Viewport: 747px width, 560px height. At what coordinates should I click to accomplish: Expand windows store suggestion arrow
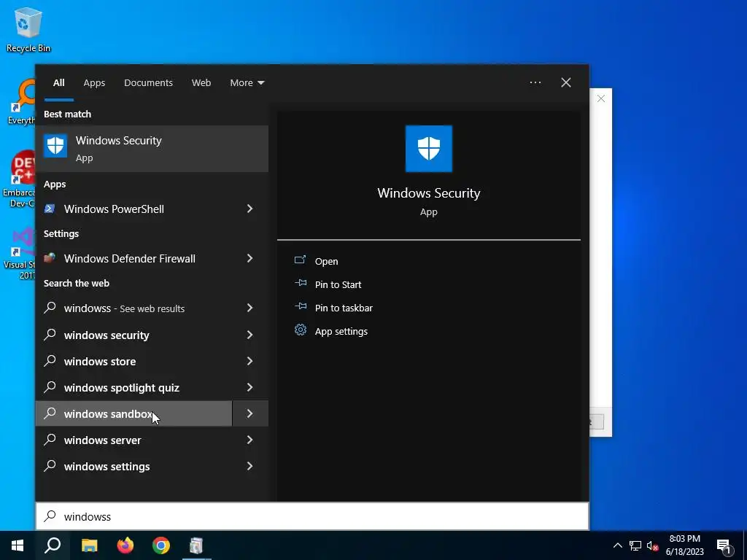click(x=249, y=361)
